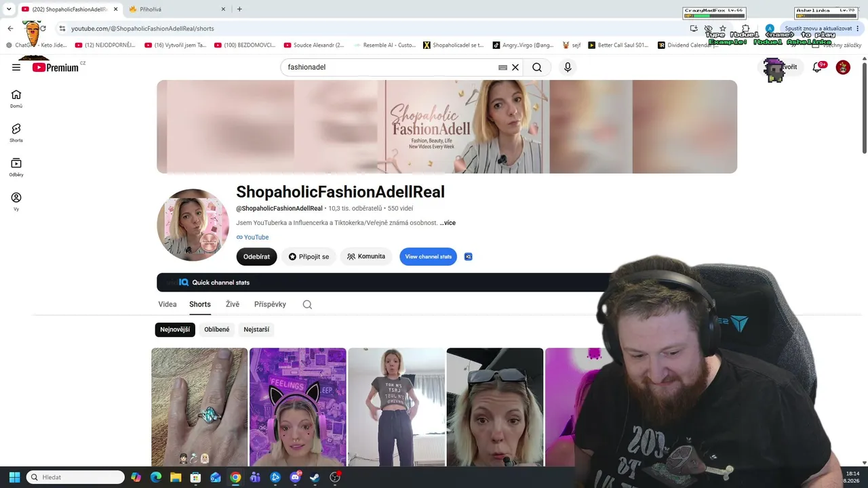This screenshot has height=488, width=868.
Task: Filter shorts by Nejnovější
Action: click(x=175, y=329)
